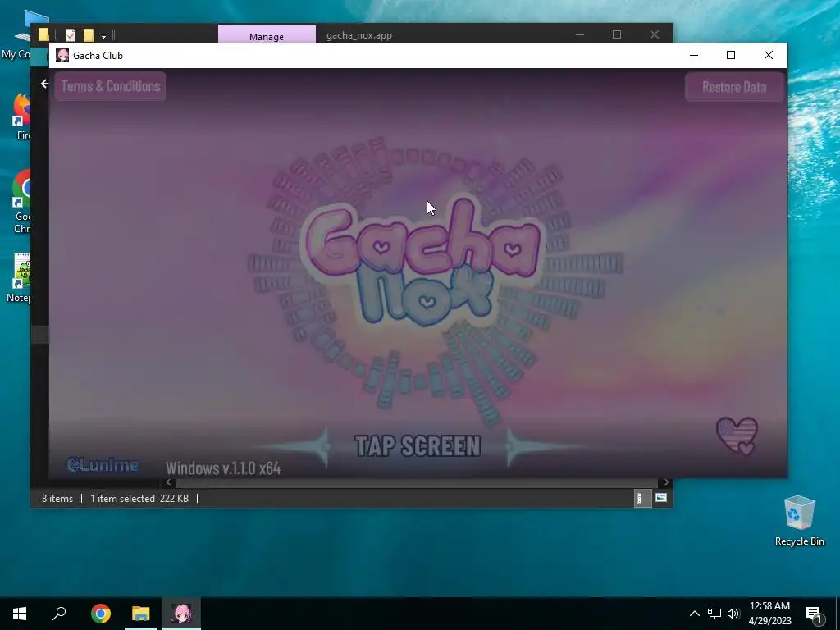The height and width of the screenshot is (630, 840).
Task: Show hidden system tray icons
Action: [x=694, y=614]
